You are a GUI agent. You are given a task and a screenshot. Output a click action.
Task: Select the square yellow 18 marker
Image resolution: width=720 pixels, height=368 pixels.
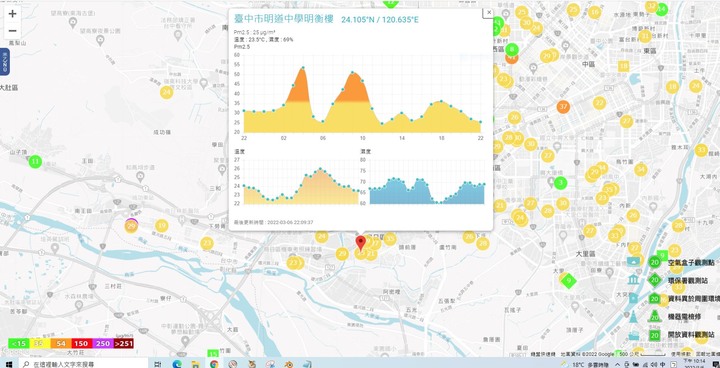click(623, 66)
